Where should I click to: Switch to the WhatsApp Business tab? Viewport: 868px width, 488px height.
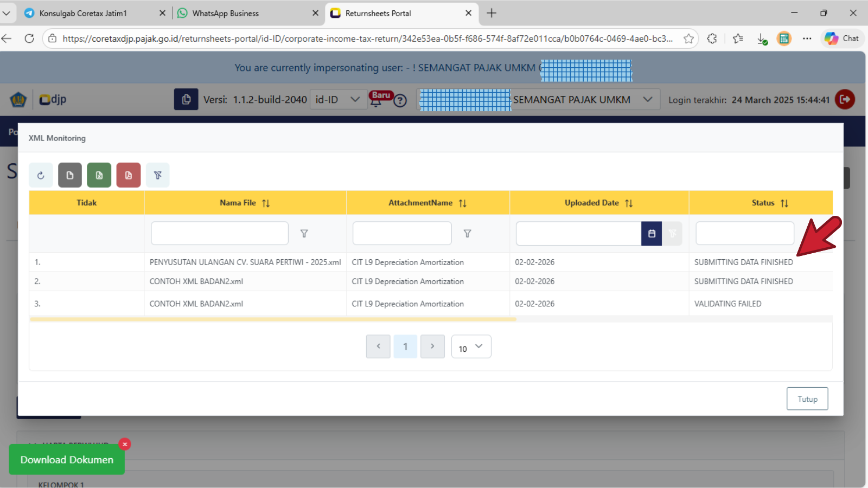226,13
